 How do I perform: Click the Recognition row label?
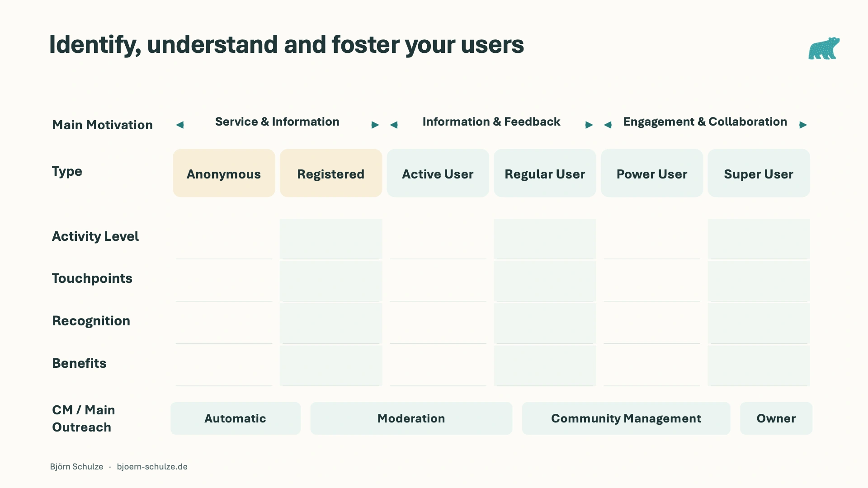(x=91, y=321)
